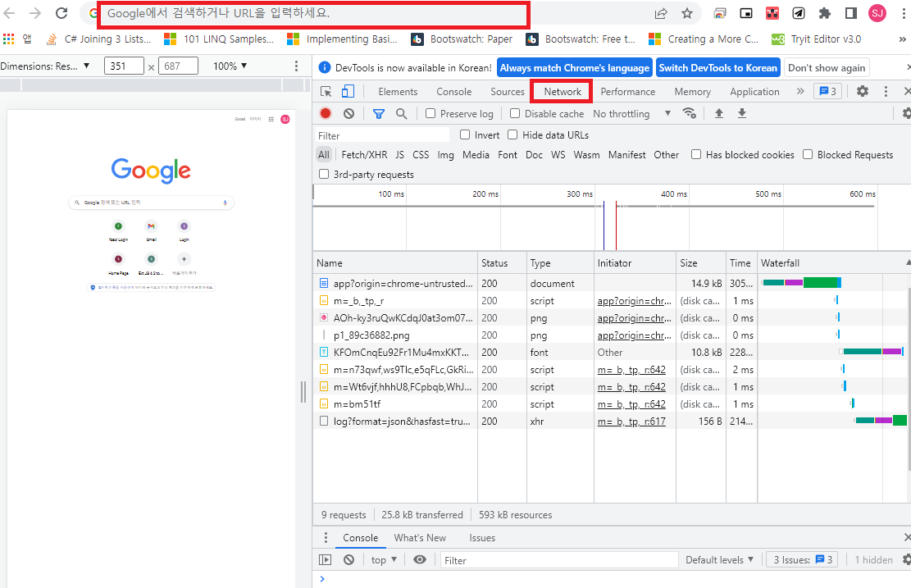Open the 3 issues message badge
This screenshot has width=911, height=588.
pos(827,91)
